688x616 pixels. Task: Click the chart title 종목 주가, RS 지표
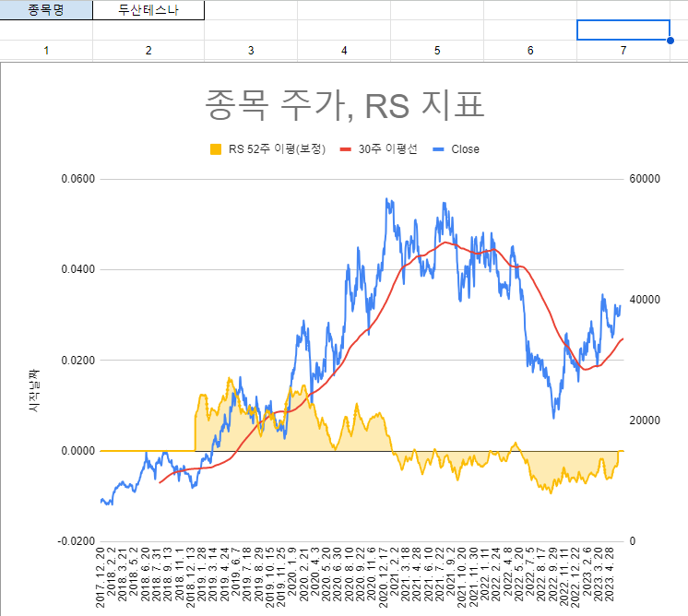coord(344,104)
